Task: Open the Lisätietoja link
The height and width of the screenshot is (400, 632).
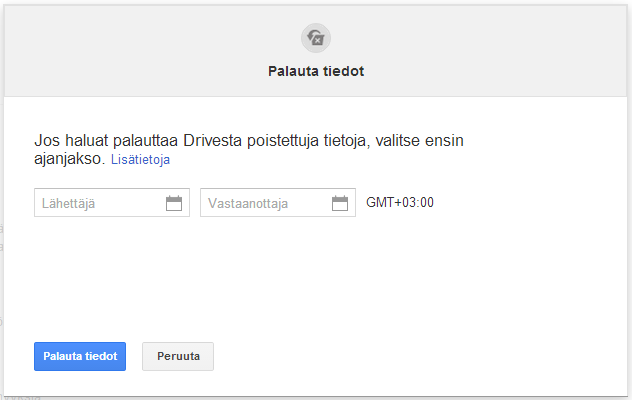Action: (x=140, y=159)
